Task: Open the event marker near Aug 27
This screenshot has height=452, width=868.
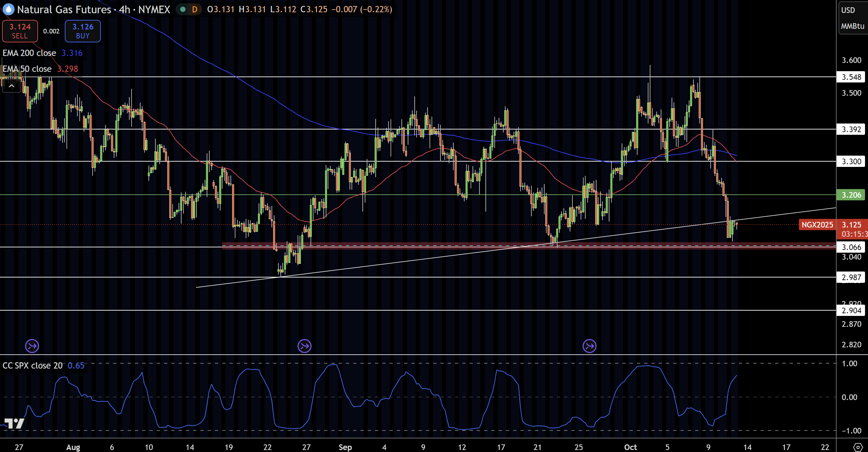Action: point(304,346)
